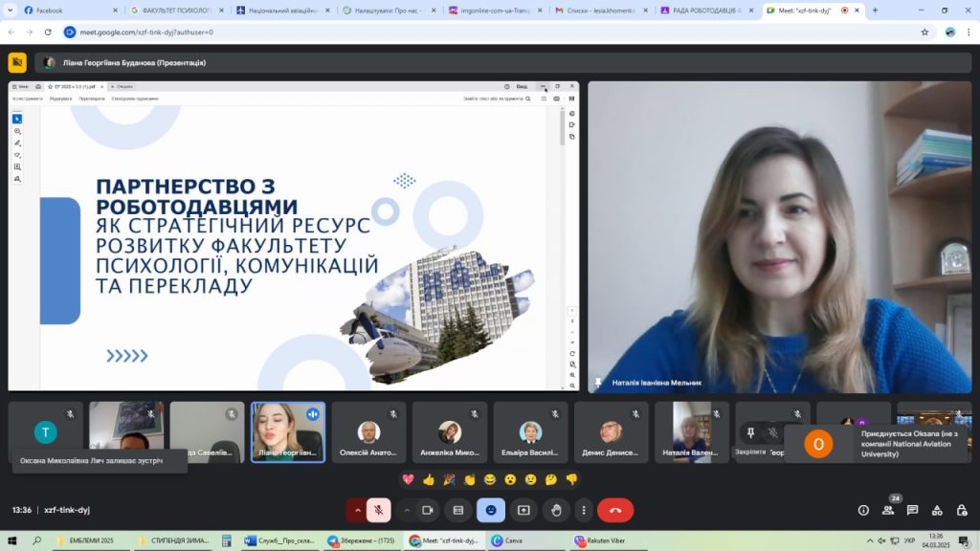Open the present screen option
980x551 pixels.
(523, 511)
